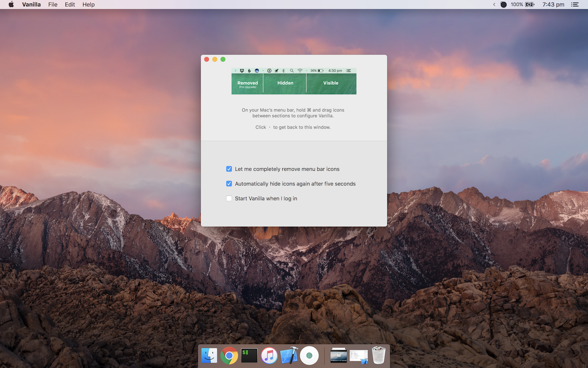Open the minimized Xcode window thumbnail in Dock
The width and height of the screenshot is (588, 368).
pyautogui.click(x=359, y=356)
